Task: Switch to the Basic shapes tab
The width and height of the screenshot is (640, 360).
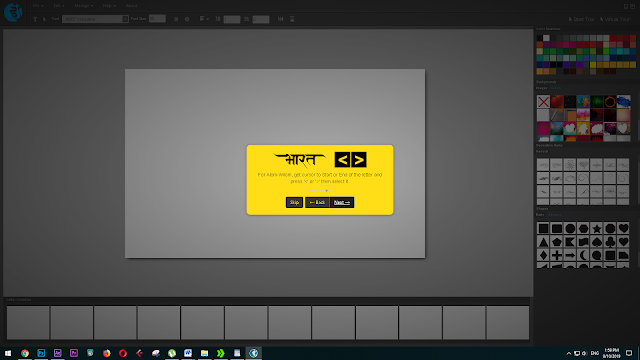Action: (x=540, y=215)
